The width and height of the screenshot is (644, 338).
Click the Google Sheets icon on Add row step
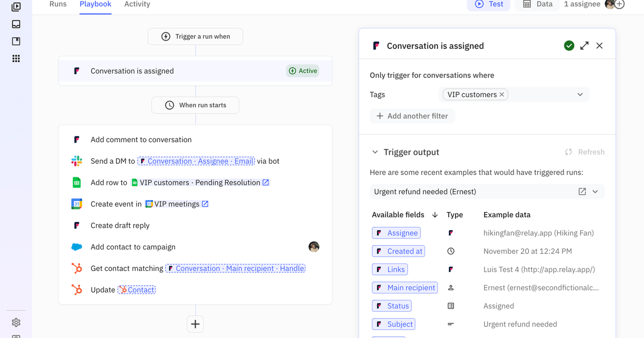tap(77, 182)
